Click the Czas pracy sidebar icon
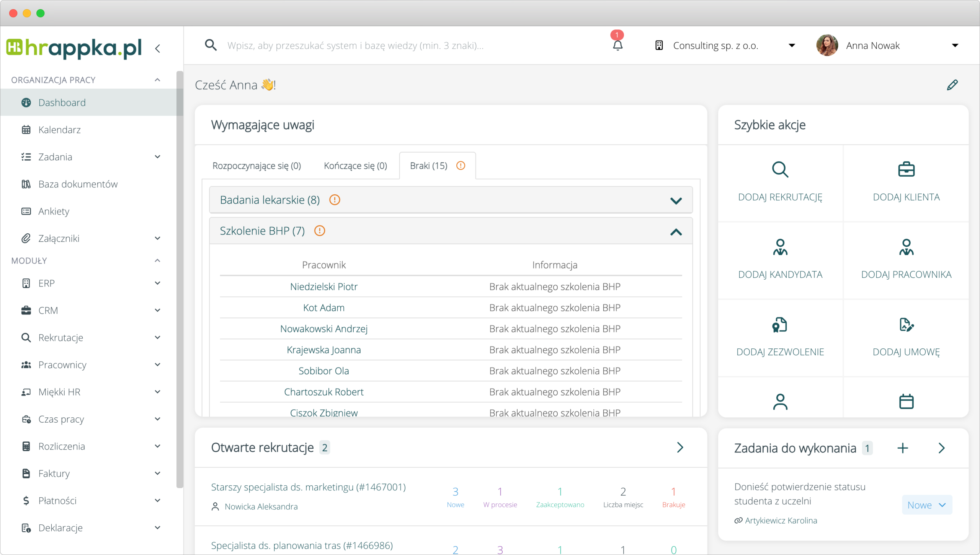The image size is (980, 555). 26,419
